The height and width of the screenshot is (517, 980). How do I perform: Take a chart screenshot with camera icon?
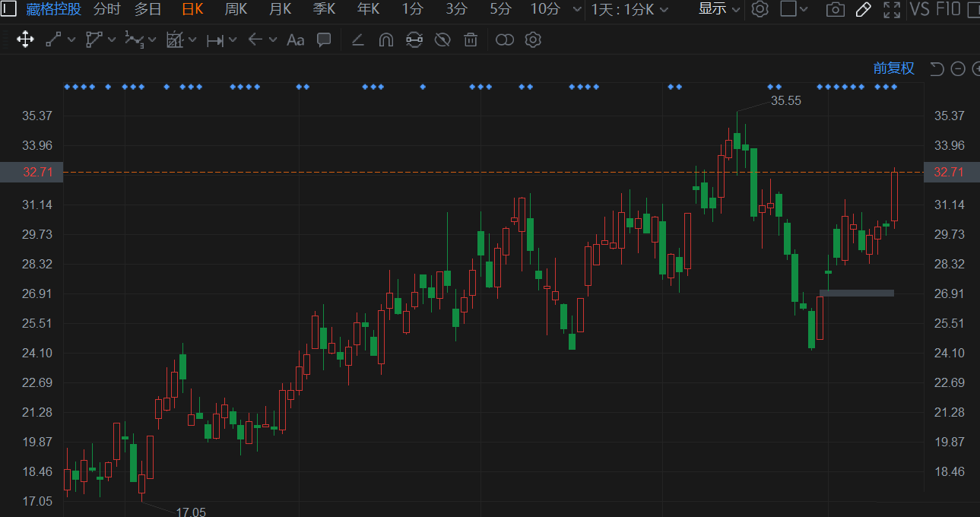(835, 10)
